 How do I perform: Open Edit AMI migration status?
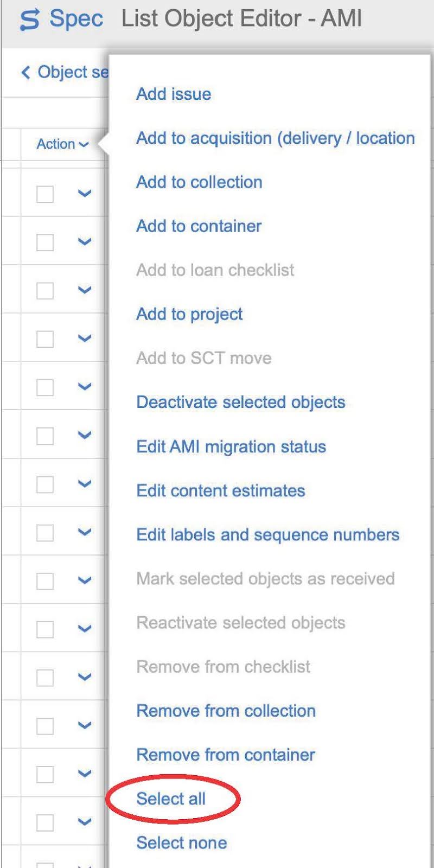231,446
